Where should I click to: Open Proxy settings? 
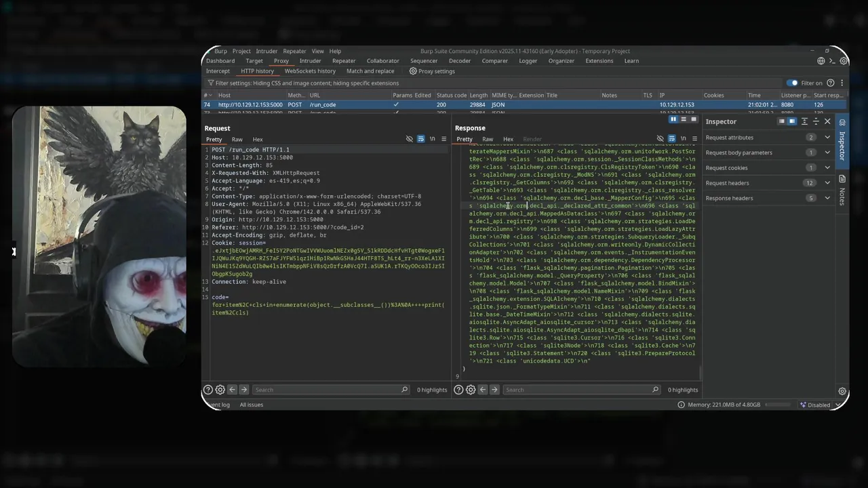point(432,71)
